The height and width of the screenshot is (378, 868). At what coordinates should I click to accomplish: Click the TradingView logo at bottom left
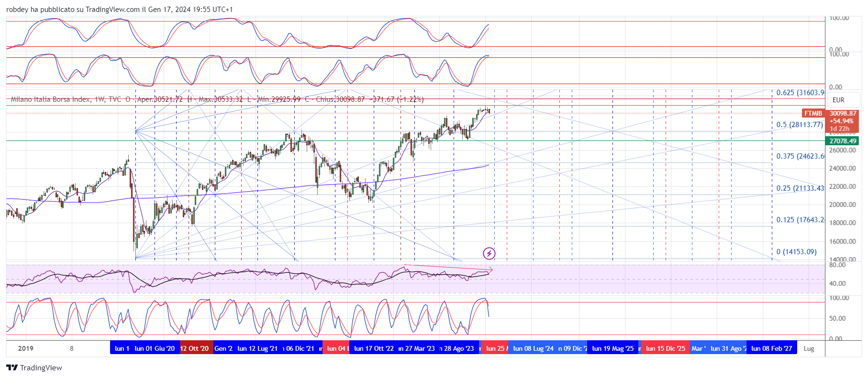[34, 367]
